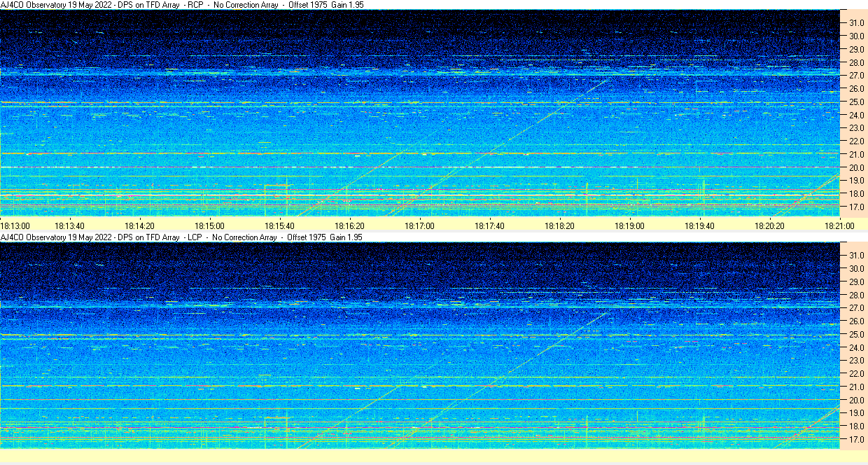Click the 18:19:40 time axis label
This screenshot has width=868, height=465.
tap(699, 225)
